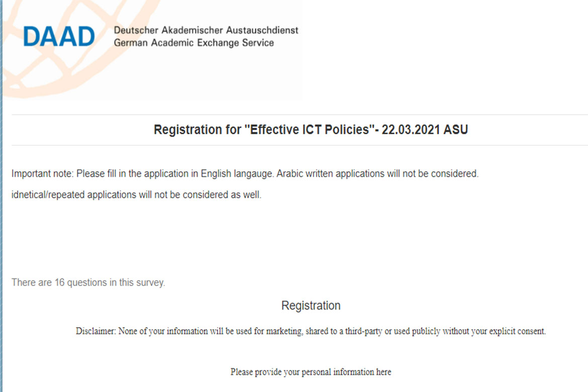Click "Deutscher Akademischer Austauschdienst" header text
The width and height of the screenshot is (588, 392).
click(x=206, y=30)
